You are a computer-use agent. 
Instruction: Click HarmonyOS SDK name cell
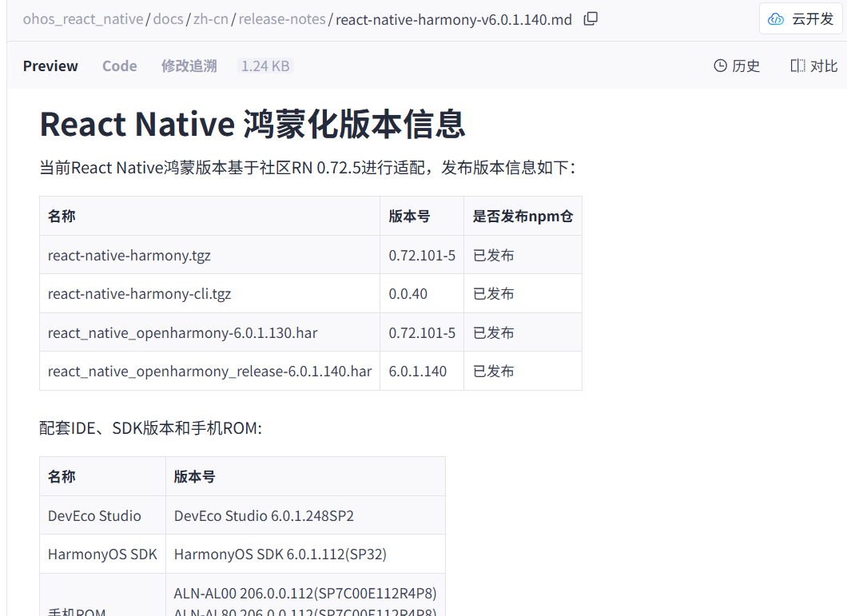pos(102,554)
